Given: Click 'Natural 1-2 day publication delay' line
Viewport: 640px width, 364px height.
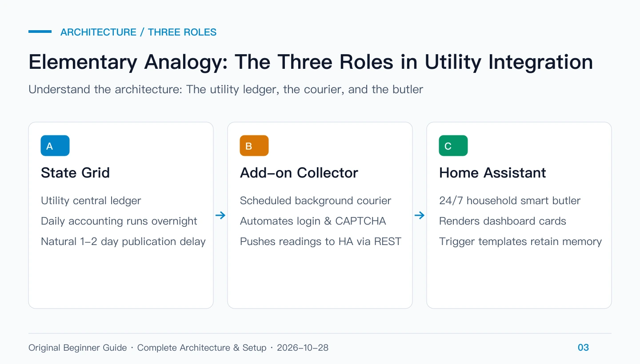Looking at the screenshot, I should [123, 241].
